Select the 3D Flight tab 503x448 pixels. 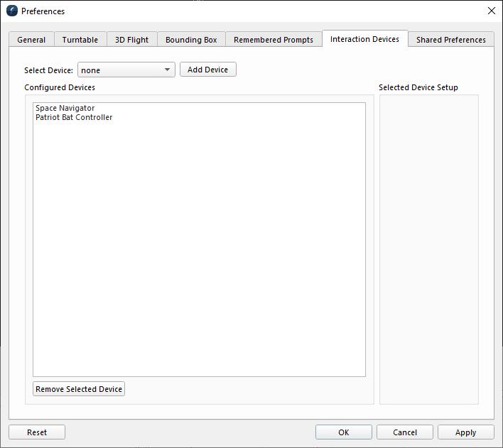coord(132,40)
